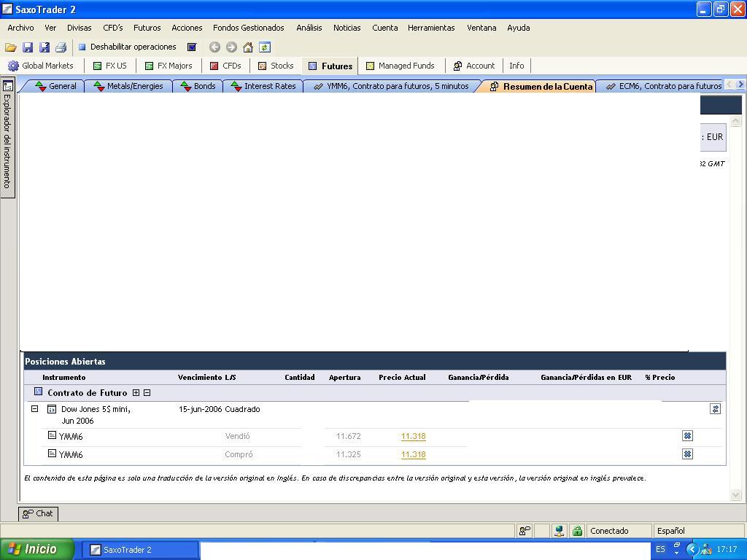Click the ES language indicator in tray

click(x=660, y=549)
